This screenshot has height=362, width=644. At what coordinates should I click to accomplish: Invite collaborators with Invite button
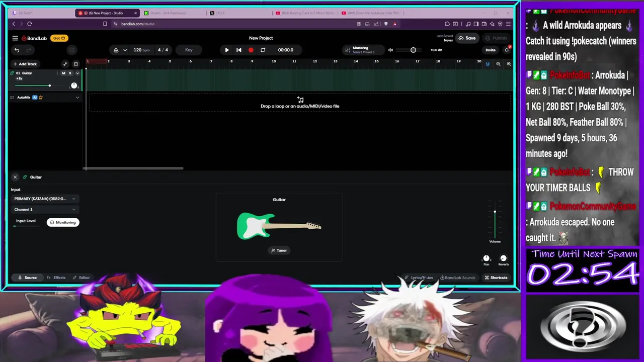[x=490, y=50]
